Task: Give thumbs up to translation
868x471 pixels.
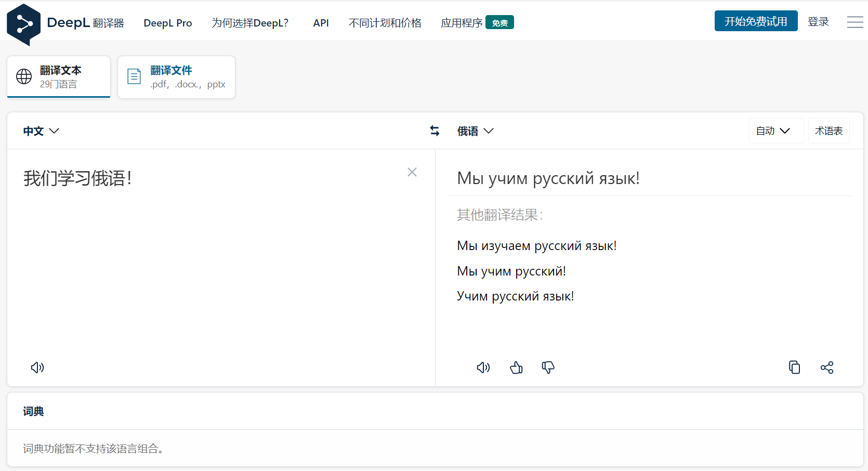Action: tap(516, 368)
